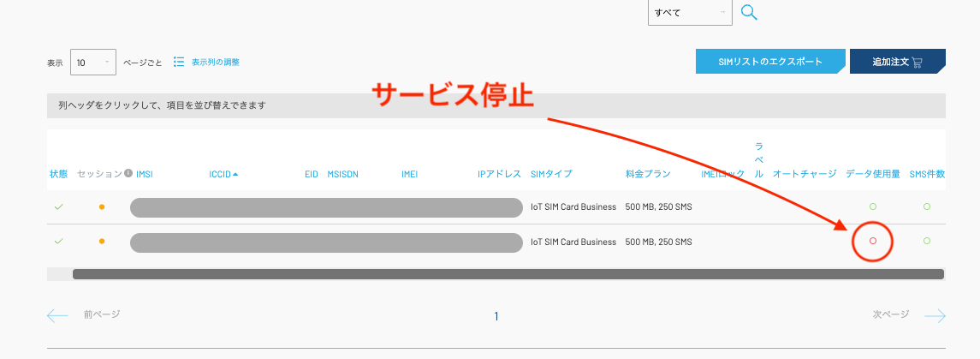The height and width of the screenshot is (359, 980).
Task: Sort by SMS件数 column header
Action: pos(927,174)
